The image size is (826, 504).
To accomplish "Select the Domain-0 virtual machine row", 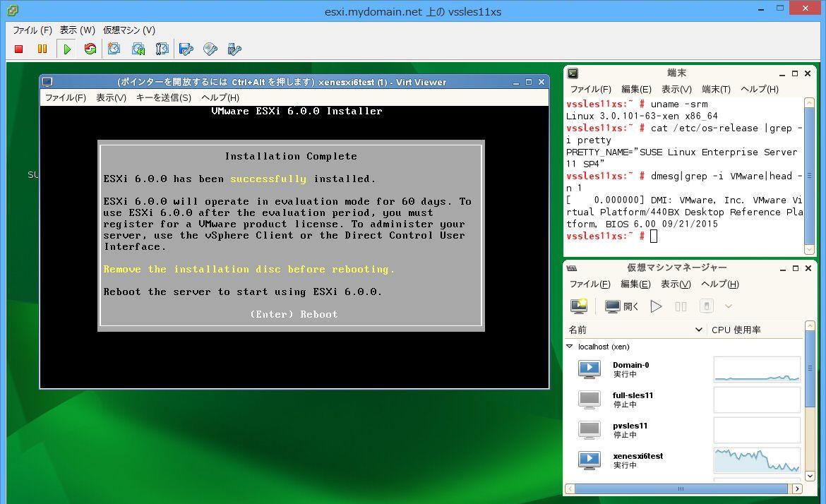I will (x=683, y=369).
